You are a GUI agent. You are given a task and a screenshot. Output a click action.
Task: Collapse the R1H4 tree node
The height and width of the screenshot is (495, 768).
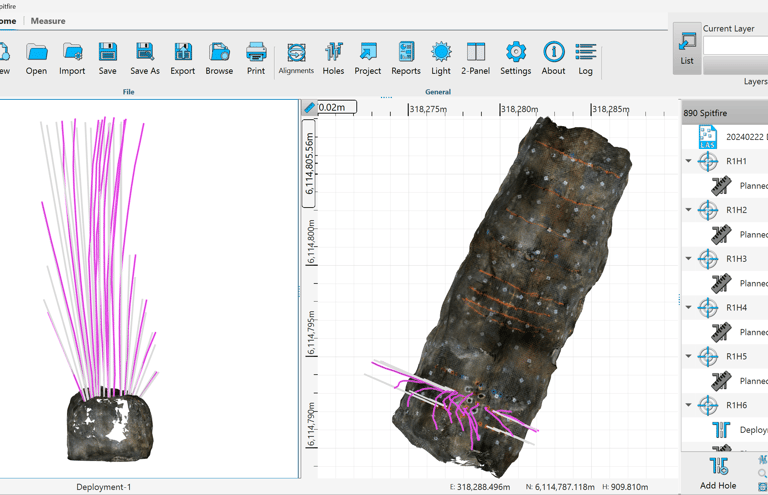coord(689,307)
